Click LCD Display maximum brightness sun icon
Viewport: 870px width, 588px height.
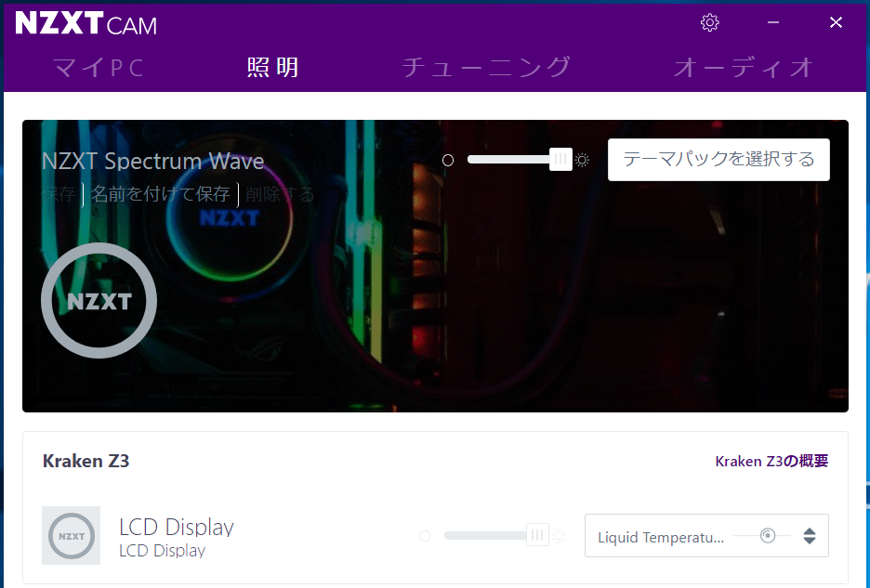560,536
